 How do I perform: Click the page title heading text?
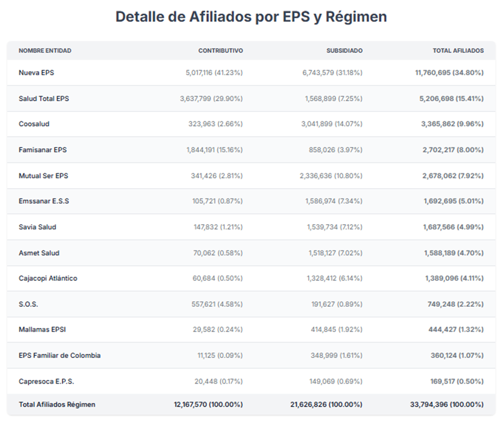pos(251,17)
